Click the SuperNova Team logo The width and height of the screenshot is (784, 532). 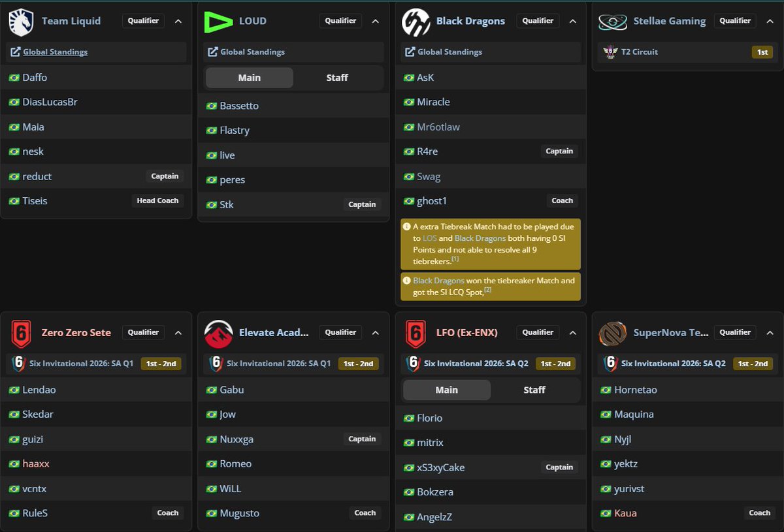tap(613, 333)
